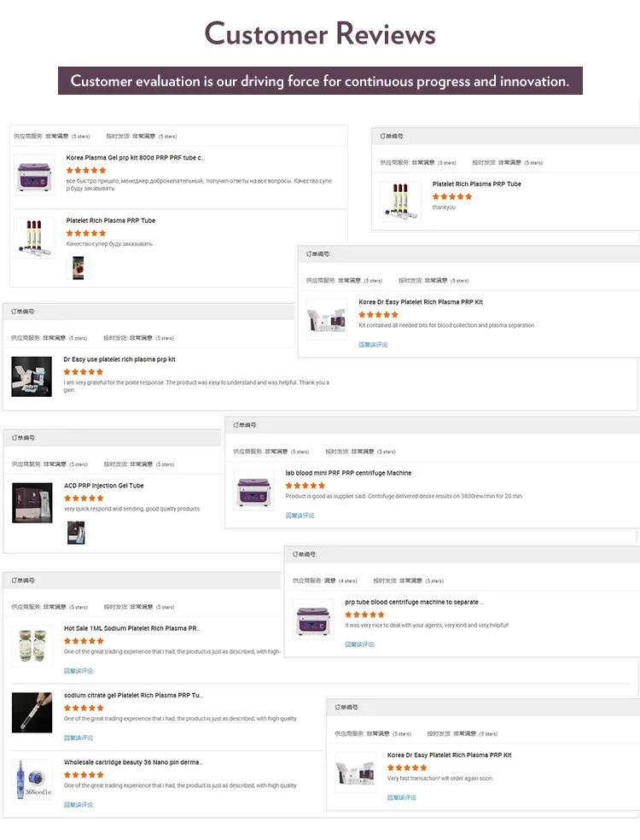Open the photo attachment below the ACD PRP review
Screen dimensions: 640x840
(x=75, y=534)
